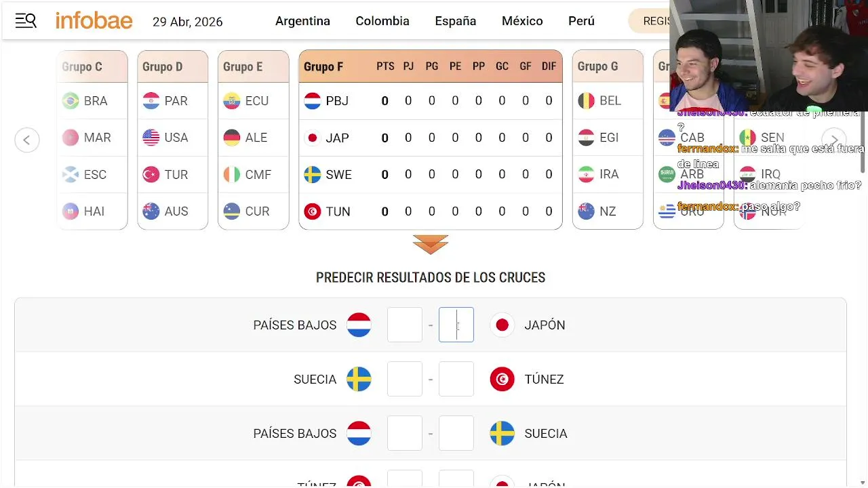Click the Registrarme button
This screenshot has height=488, width=868.
651,21
